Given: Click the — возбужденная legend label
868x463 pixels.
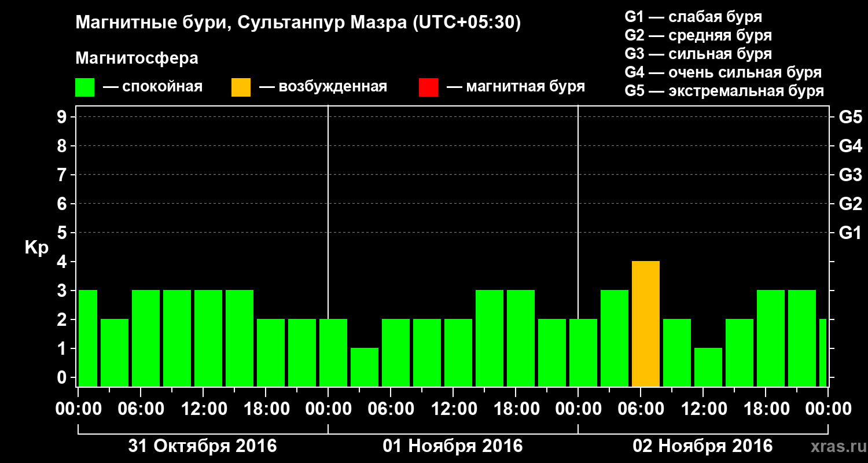Looking at the screenshot, I should pos(323,87).
